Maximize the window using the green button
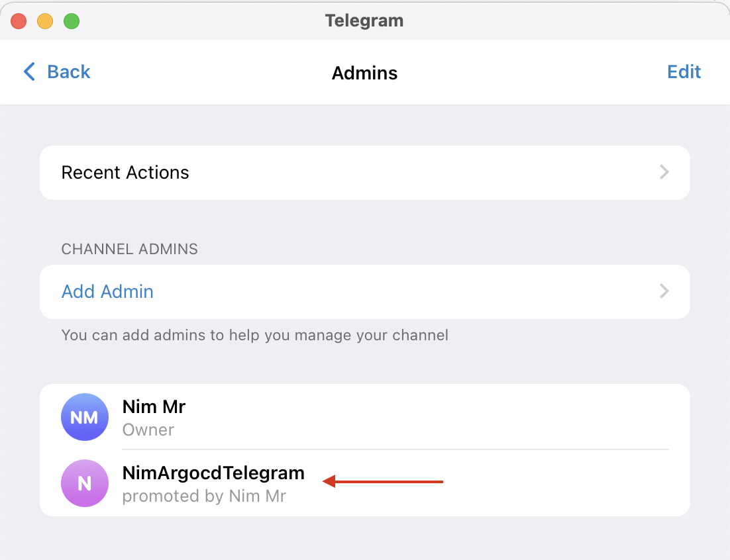Image resolution: width=730 pixels, height=560 pixels. pos(72,21)
